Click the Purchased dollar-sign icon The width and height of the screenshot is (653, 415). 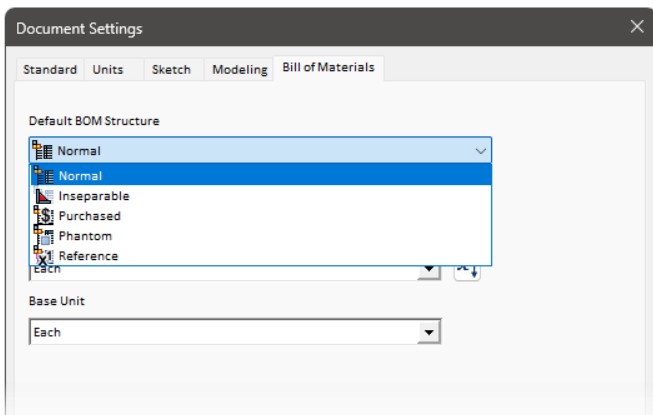click(42, 216)
